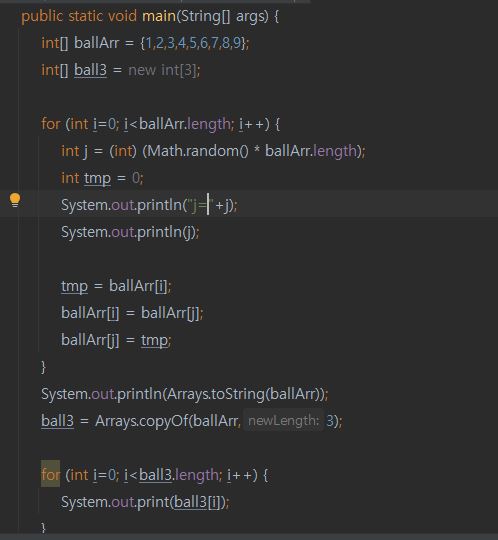
Task: Click the System.out.println(j) line
Action: click(x=130, y=232)
